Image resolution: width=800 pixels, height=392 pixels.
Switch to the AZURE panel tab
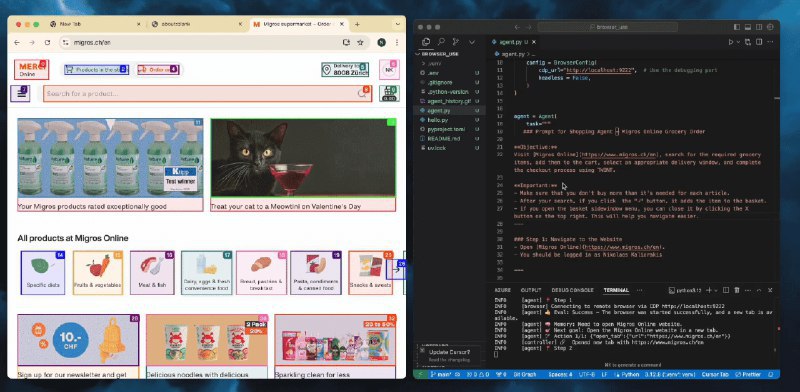502,290
